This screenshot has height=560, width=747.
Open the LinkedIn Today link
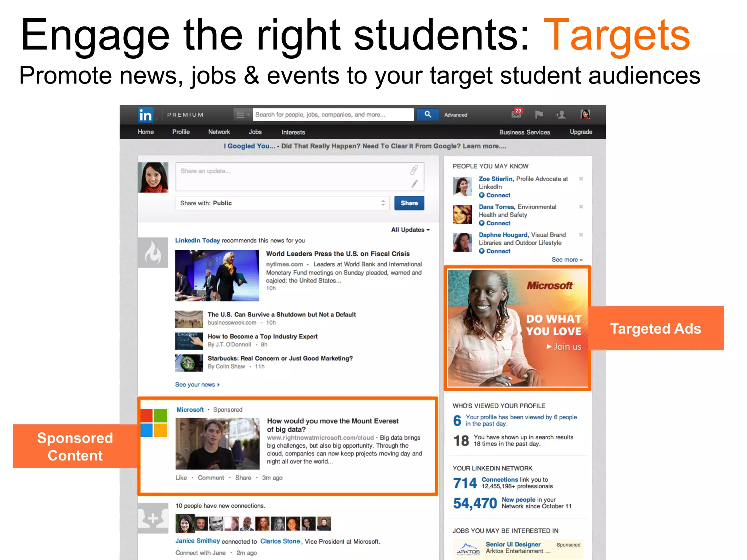[x=197, y=241]
